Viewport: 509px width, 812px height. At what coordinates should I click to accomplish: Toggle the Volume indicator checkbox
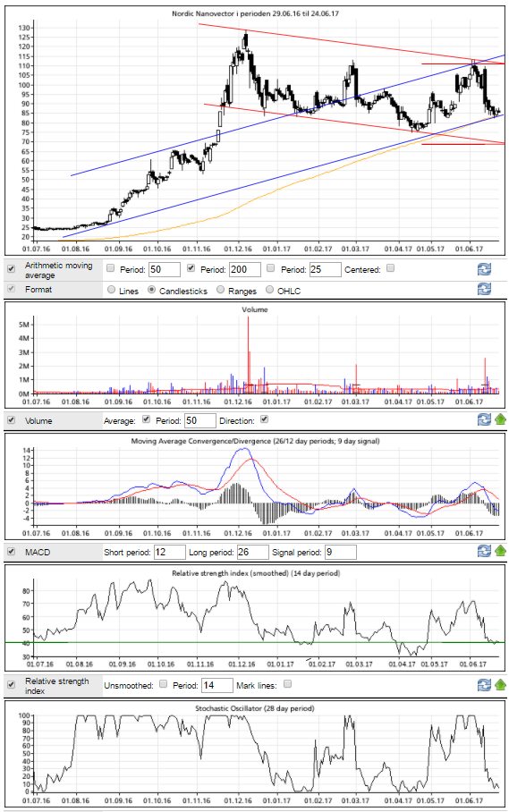(11, 420)
